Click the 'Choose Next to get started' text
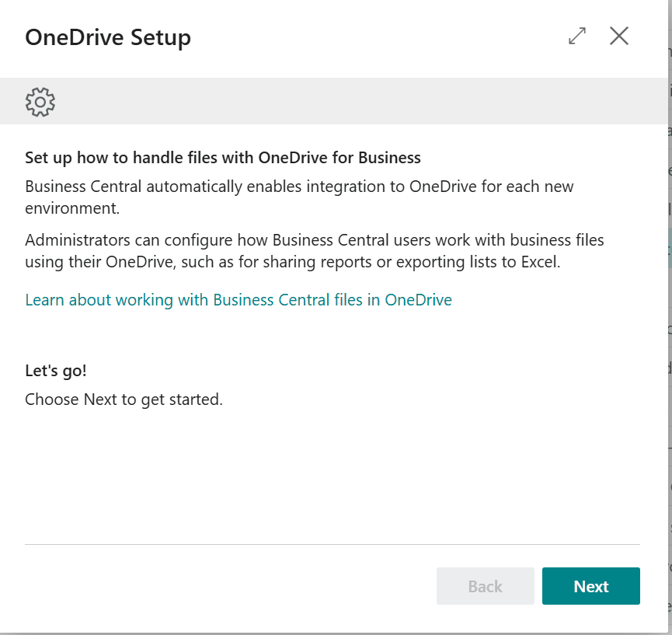Image resolution: width=672 pixels, height=635 pixels. click(124, 400)
